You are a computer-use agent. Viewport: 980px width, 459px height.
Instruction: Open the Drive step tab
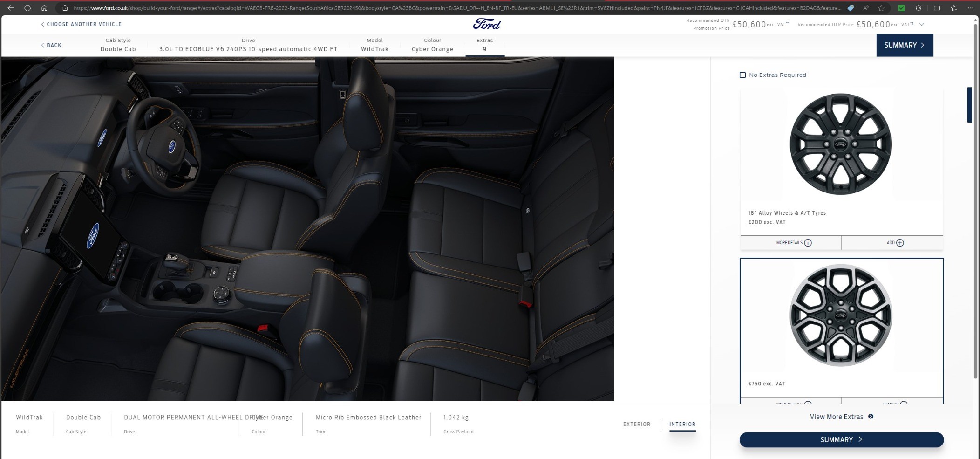(248, 45)
